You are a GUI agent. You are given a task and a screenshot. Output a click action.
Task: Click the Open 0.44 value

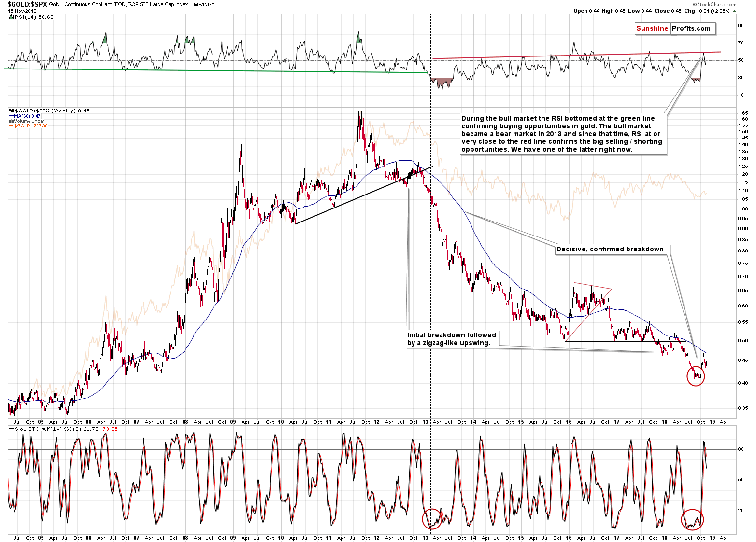coord(587,11)
